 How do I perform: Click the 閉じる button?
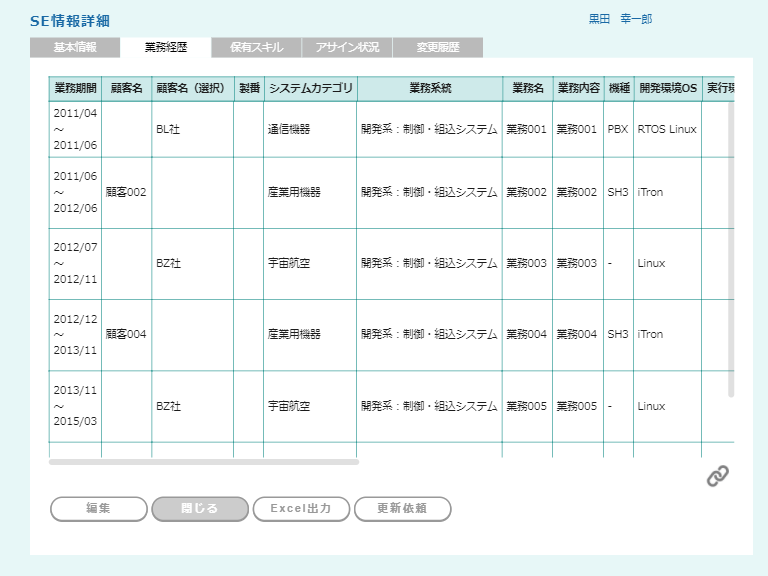(x=199, y=509)
